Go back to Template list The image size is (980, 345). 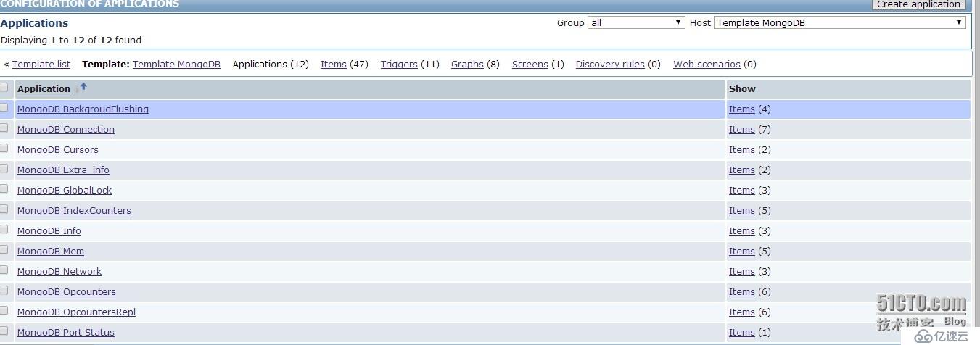41,64
